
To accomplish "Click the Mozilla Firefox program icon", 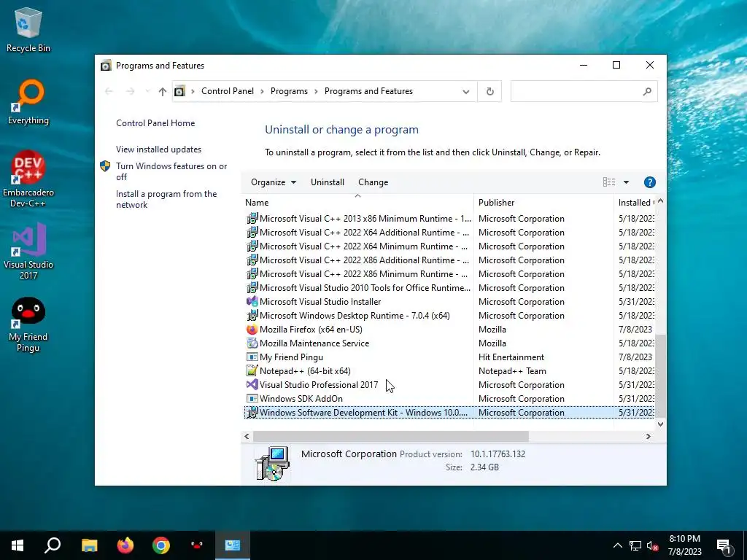I will pyautogui.click(x=252, y=330).
